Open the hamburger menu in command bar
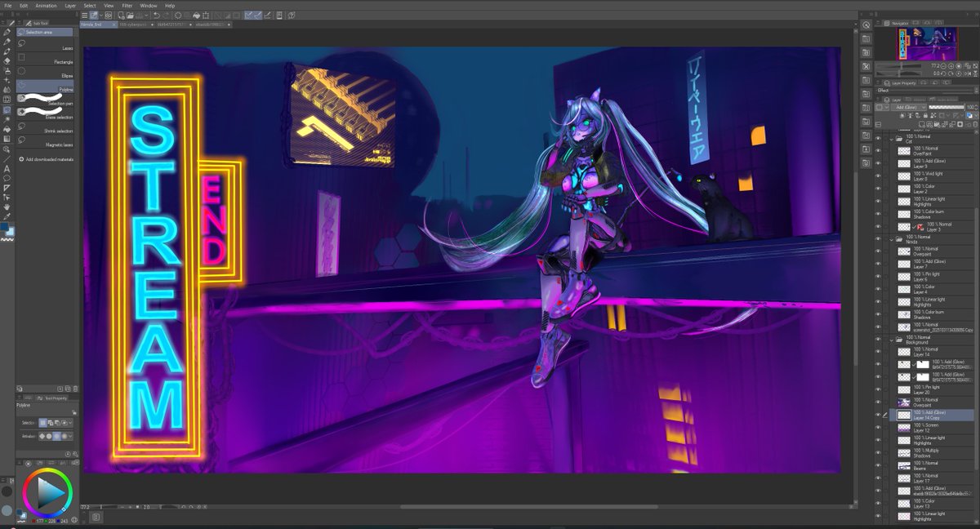 [x=84, y=16]
